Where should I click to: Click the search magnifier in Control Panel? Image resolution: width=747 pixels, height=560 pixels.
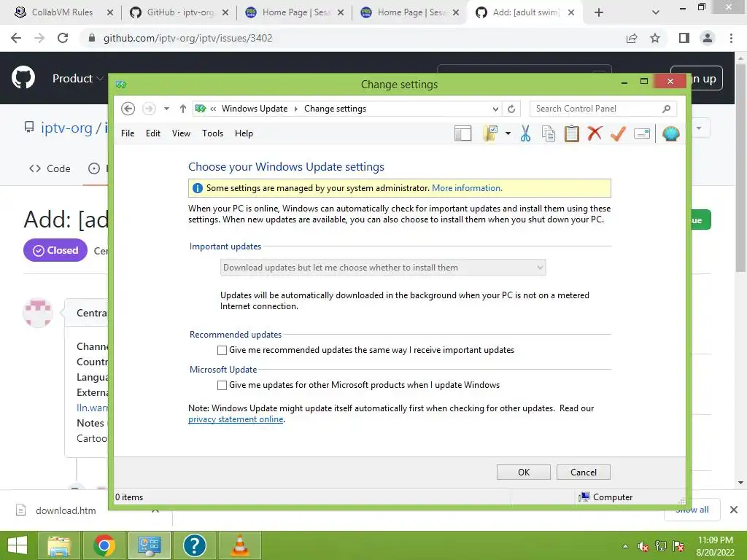[667, 109]
